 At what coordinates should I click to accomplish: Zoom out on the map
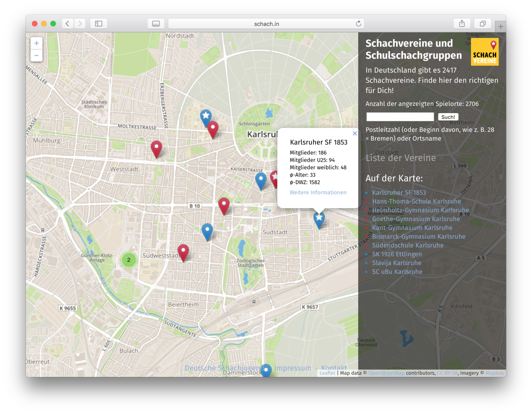coord(36,56)
